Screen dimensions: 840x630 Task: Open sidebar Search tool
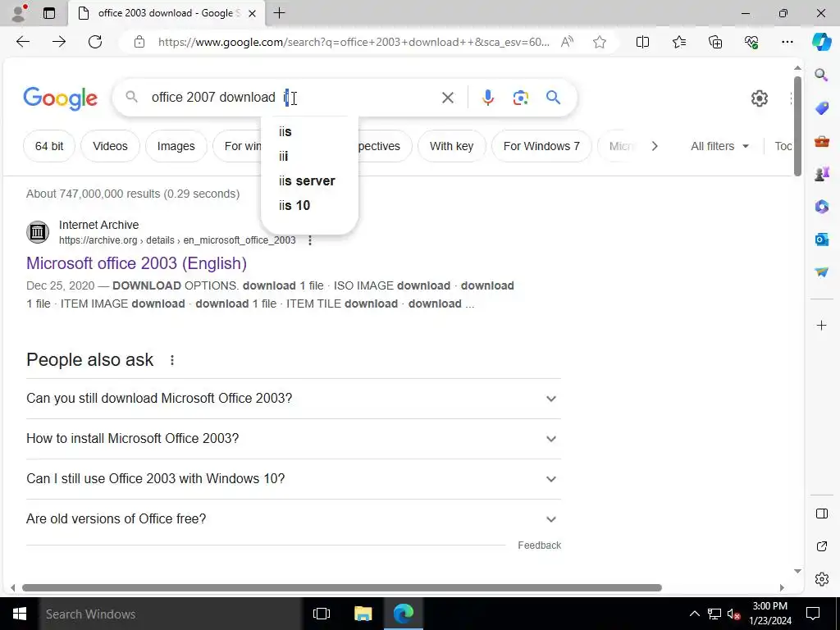point(821,75)
